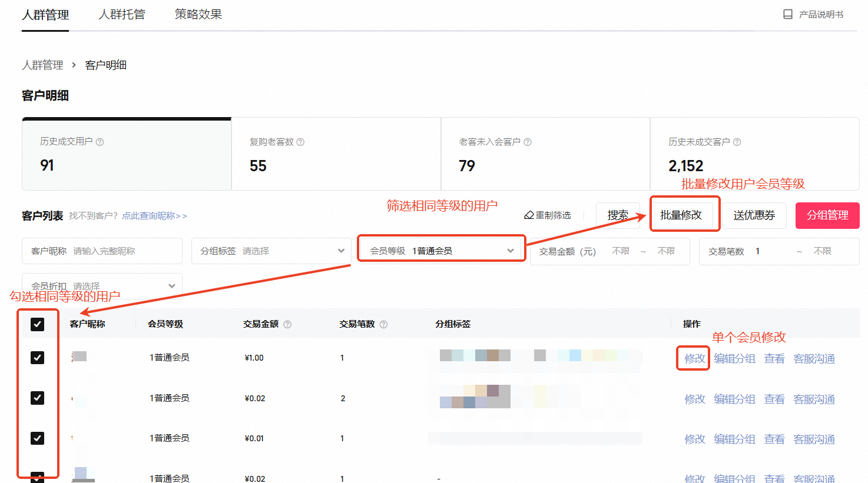Click 编辑分组 in the two-transactions ¥0.02 row
This screenshot has height=483, width=868.
point(735,399)
